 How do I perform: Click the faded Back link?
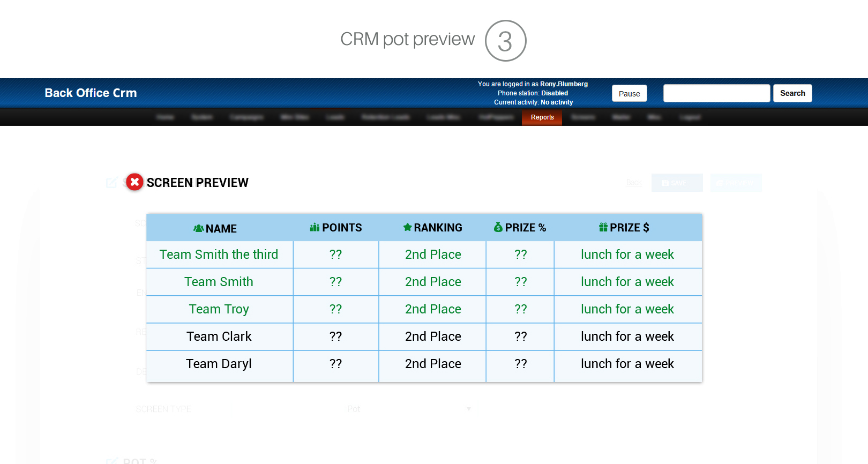tap(634, 183)
